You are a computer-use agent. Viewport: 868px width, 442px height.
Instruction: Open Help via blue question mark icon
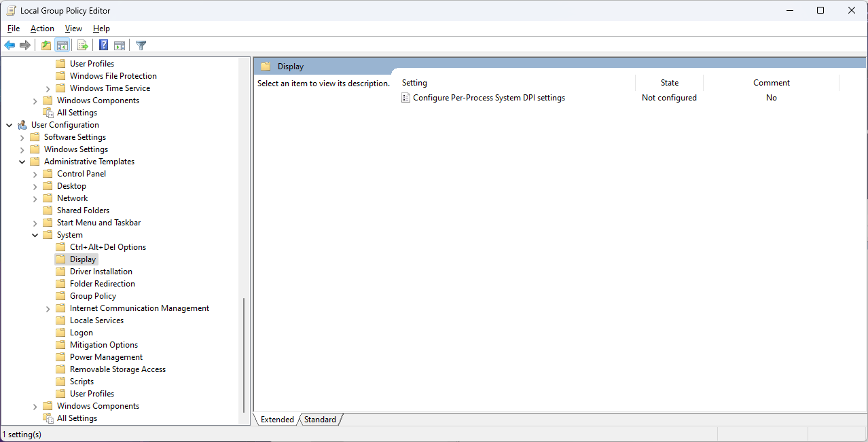tap(104, 45)
